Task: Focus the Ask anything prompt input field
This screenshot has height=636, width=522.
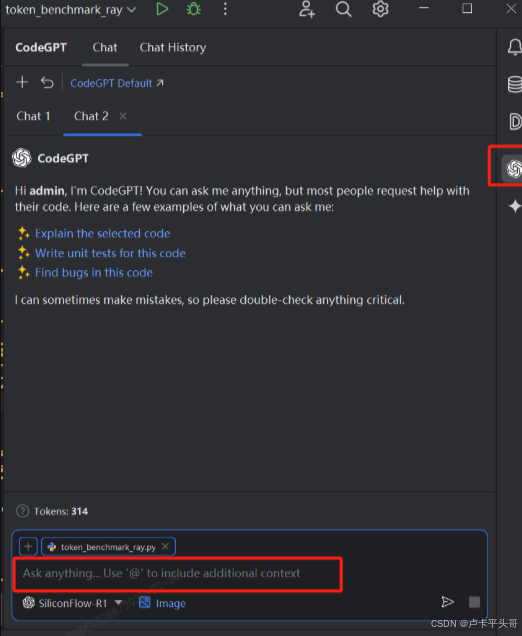Action: tap(178, 574)
